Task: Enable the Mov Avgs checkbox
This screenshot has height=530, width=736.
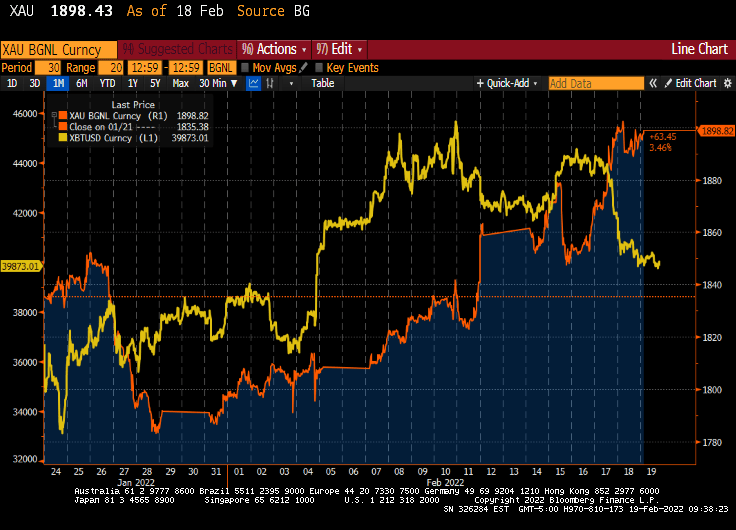Action: [x=245, y=67]
